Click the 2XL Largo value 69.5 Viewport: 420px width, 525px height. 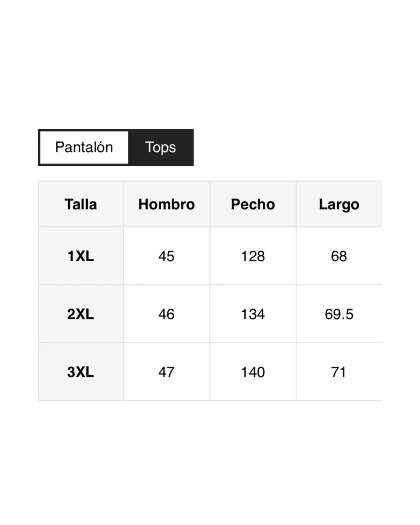[339, 314]
